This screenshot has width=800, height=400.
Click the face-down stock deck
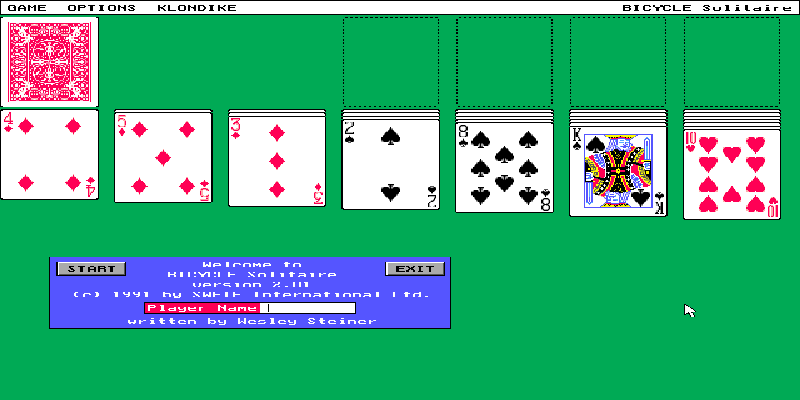50,61
